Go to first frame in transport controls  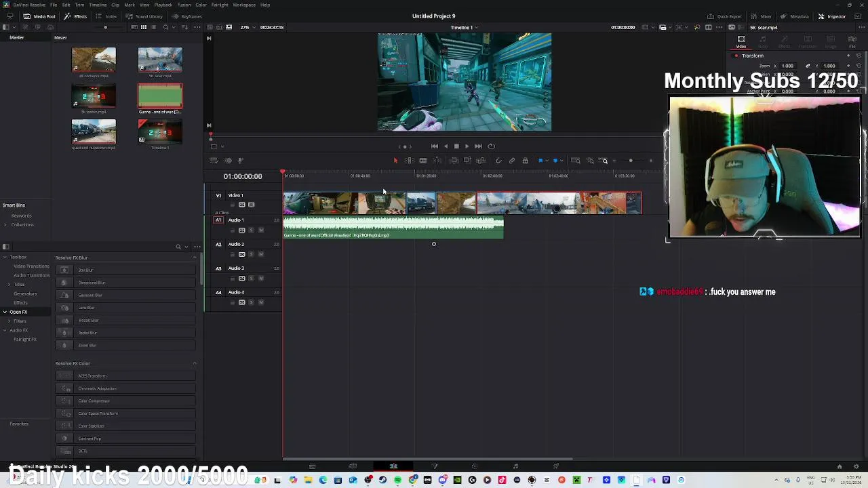435,146
